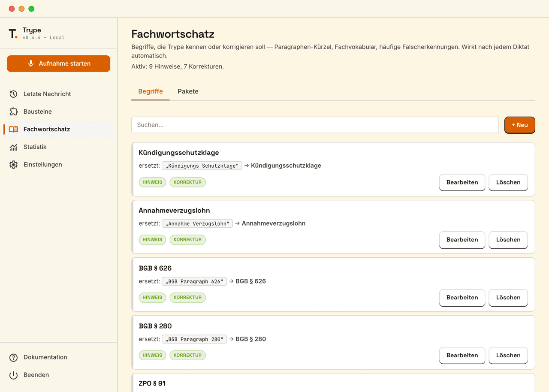Click the green macOS zoom window button

31,9
